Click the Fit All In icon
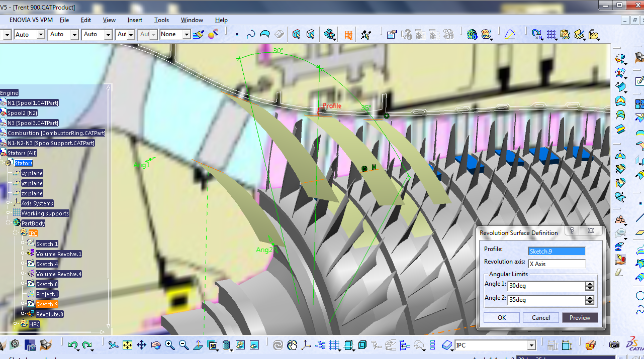 [x=127, y=345]
